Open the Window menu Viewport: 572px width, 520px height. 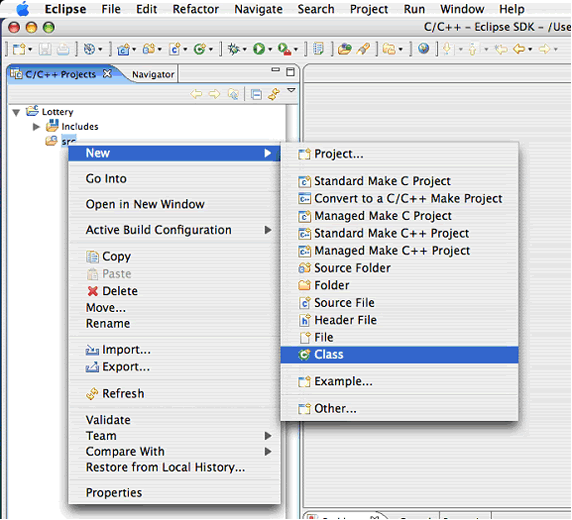(462, 9)
